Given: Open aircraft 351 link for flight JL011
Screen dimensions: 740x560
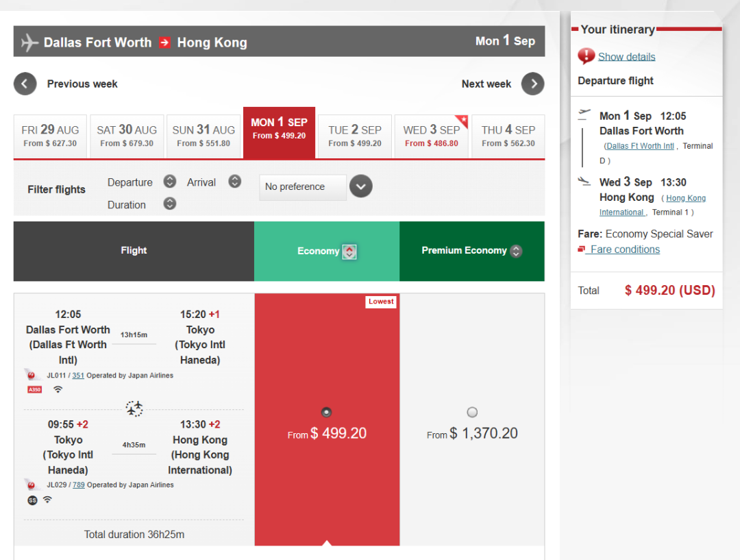Looking at the screenshot, I should pos(78,376).
